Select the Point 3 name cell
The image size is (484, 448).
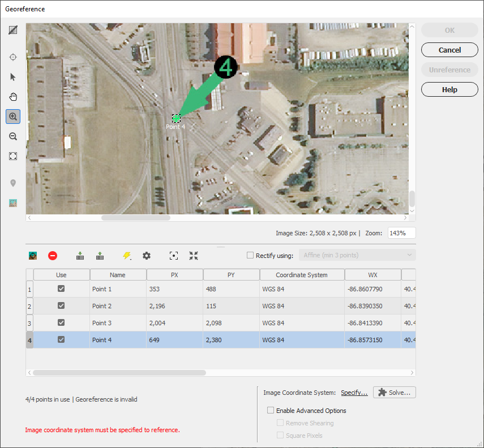[118, 323]
